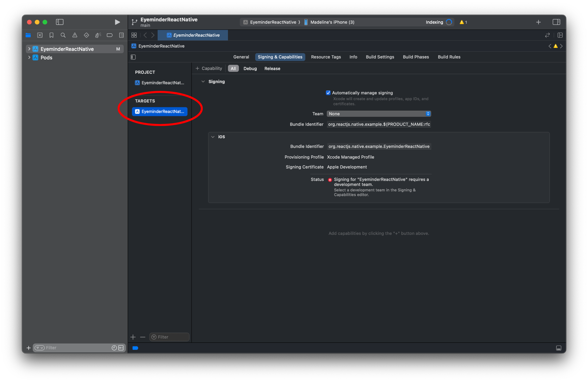Open the Find navigator magnifier icon
This screenshot has width=588, height=382.
63,35
